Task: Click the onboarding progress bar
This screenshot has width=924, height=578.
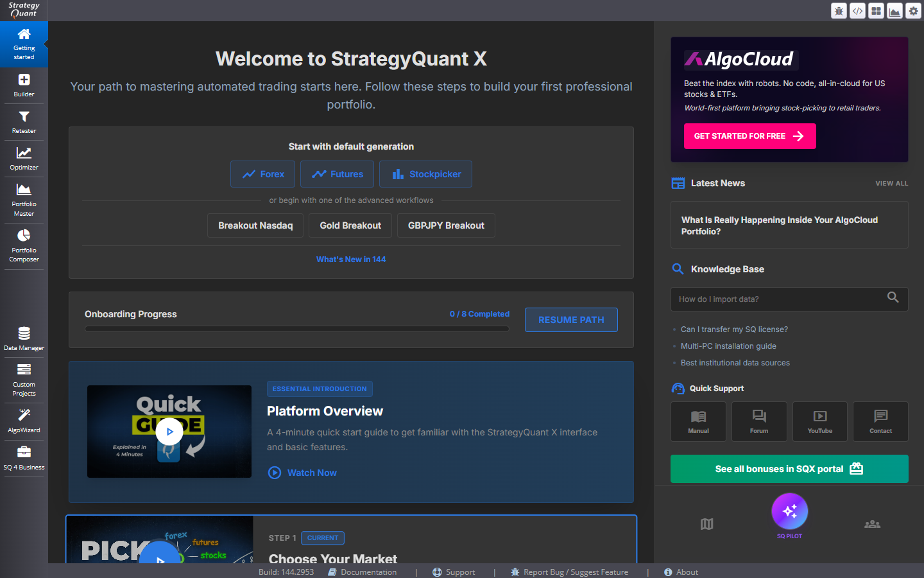Action: click(297, 329)
